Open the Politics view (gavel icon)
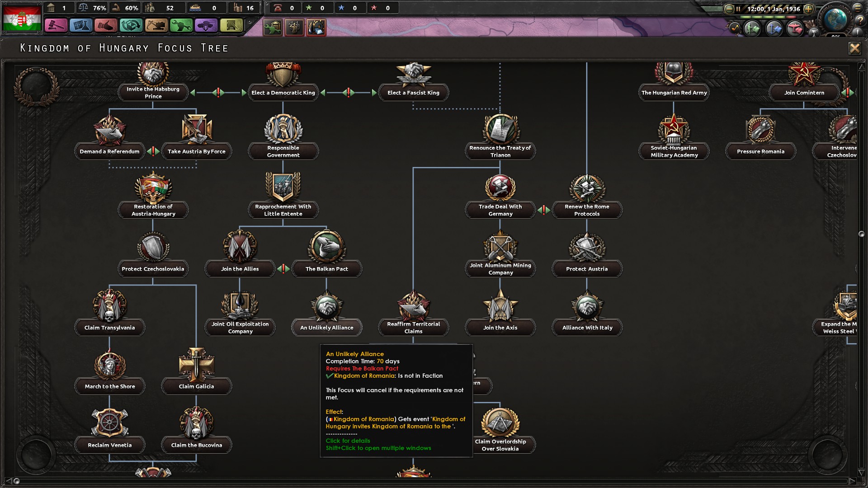Viewport: 868px width, 488px height. coord(56,26)
